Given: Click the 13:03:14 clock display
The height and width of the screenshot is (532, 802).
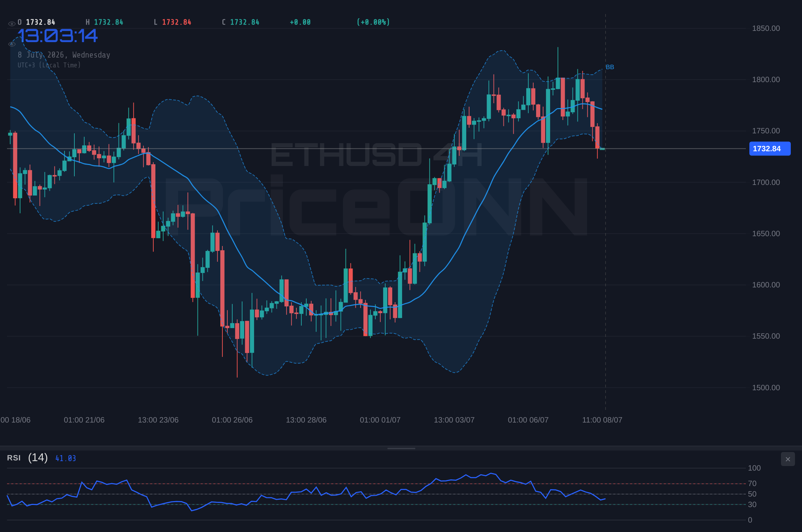Looking at the screenshot, I should click(x=58, y=36).
